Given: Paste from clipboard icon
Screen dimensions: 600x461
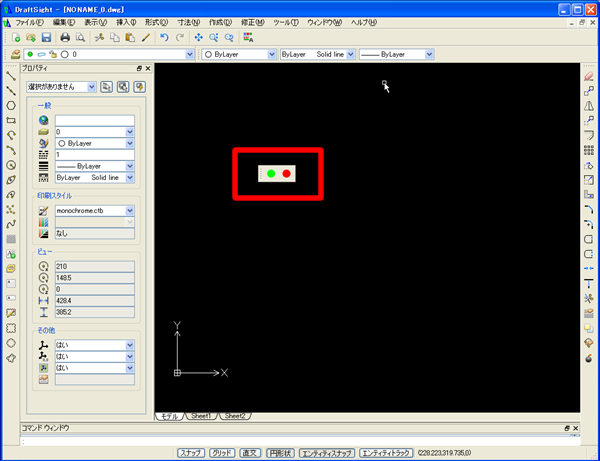Looking at the screenshot, I should point(130,37).
